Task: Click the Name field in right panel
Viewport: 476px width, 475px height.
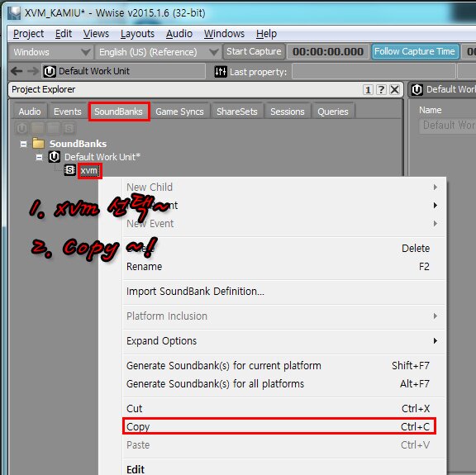Action: tap(447, 126)
